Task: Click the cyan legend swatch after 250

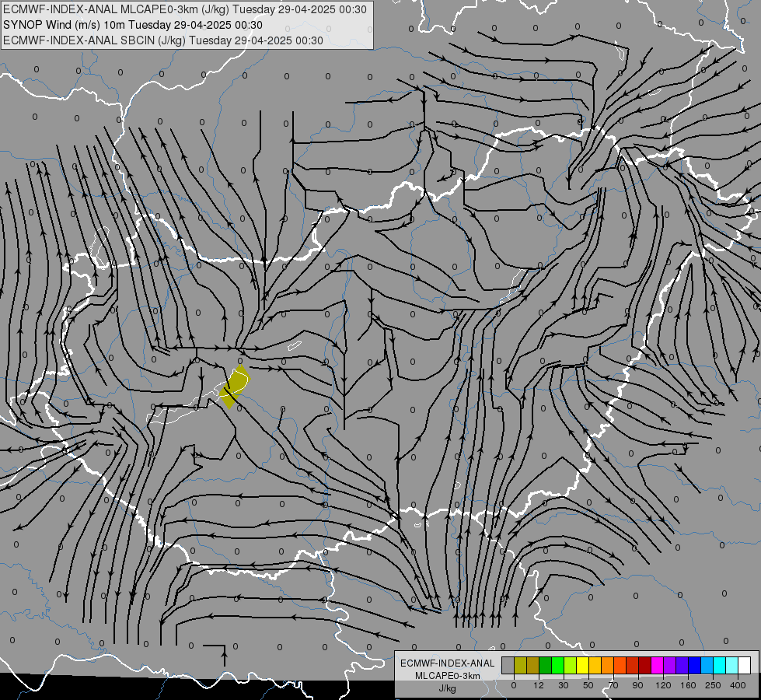Action: [x=720, y=665]
